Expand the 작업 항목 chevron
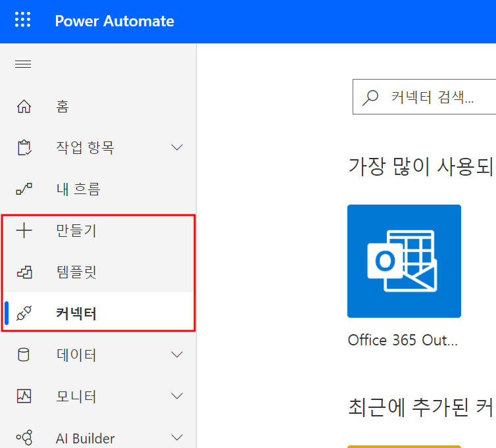The width and height of the screenshot is (496, 448). [177, 148]
